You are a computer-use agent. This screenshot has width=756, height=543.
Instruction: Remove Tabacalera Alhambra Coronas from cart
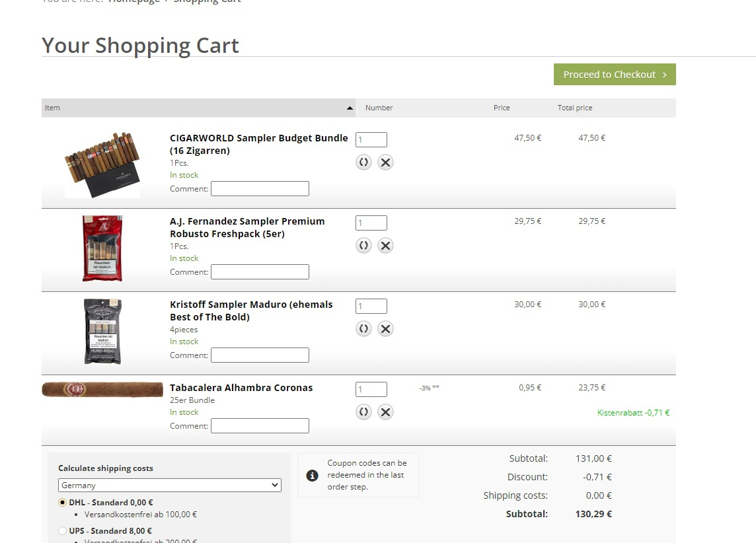coord(385,412)
